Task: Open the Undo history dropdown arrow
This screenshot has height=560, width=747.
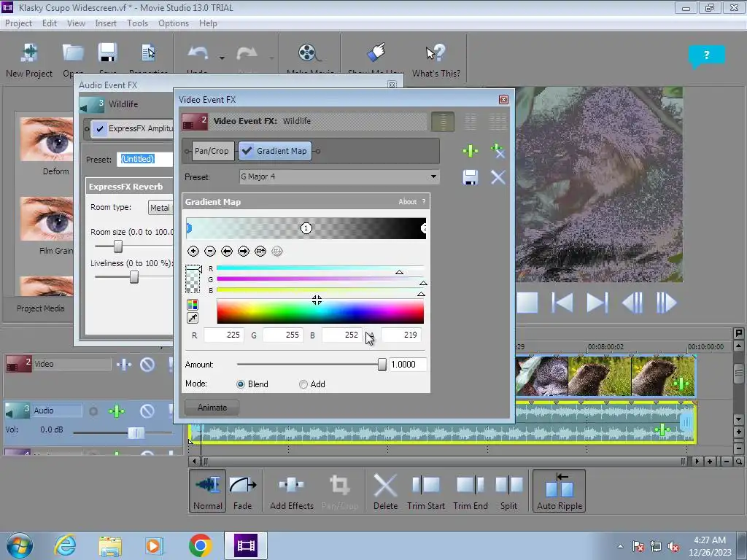Action: tap(222, 58)
